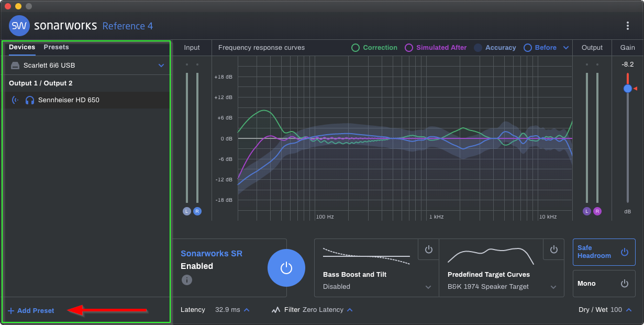Toggle the Correction curve visibility
The width and height of the screenshot is (644, 325).
point(374,48)
